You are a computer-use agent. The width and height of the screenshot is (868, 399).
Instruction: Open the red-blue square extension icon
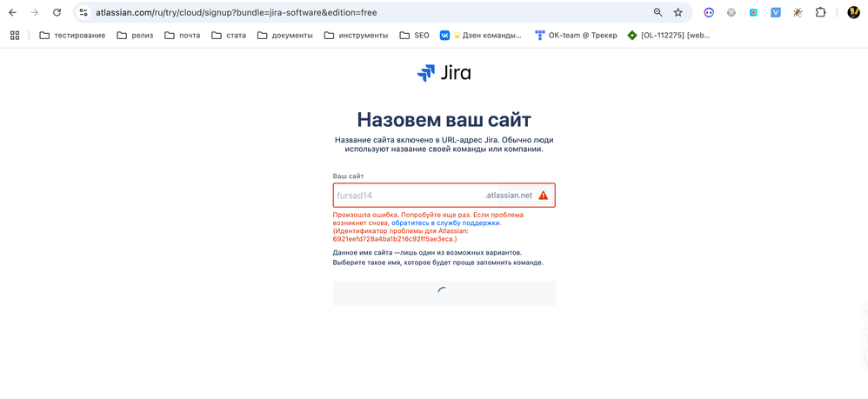[753, 12]
